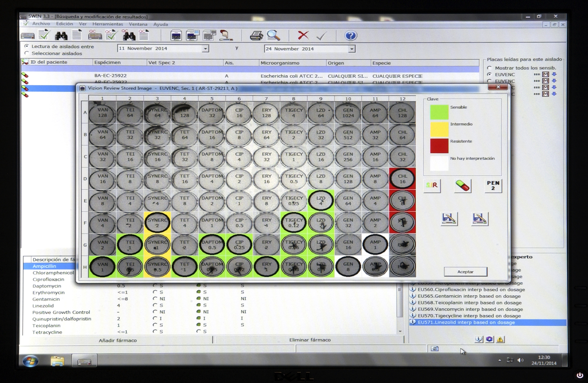588x383 pixels.
Task: Click the magnifying glass preview icon
Action: (274, 35)
